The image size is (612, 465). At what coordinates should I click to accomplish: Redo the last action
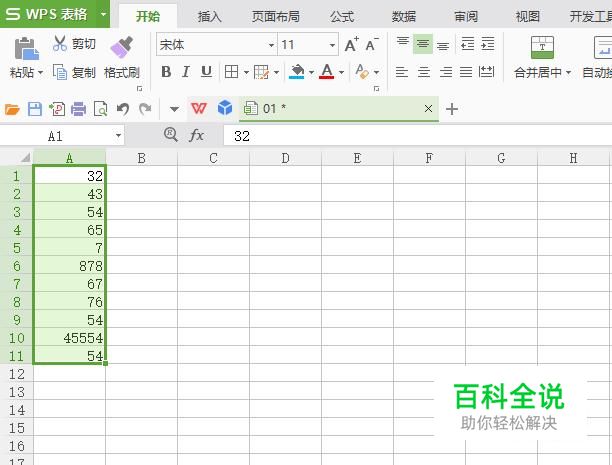coord(145,109)
